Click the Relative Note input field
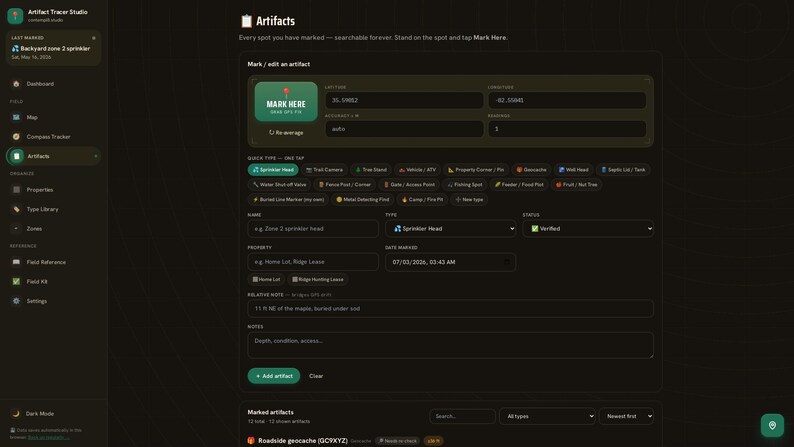The image size is (794, 447). 450,308
